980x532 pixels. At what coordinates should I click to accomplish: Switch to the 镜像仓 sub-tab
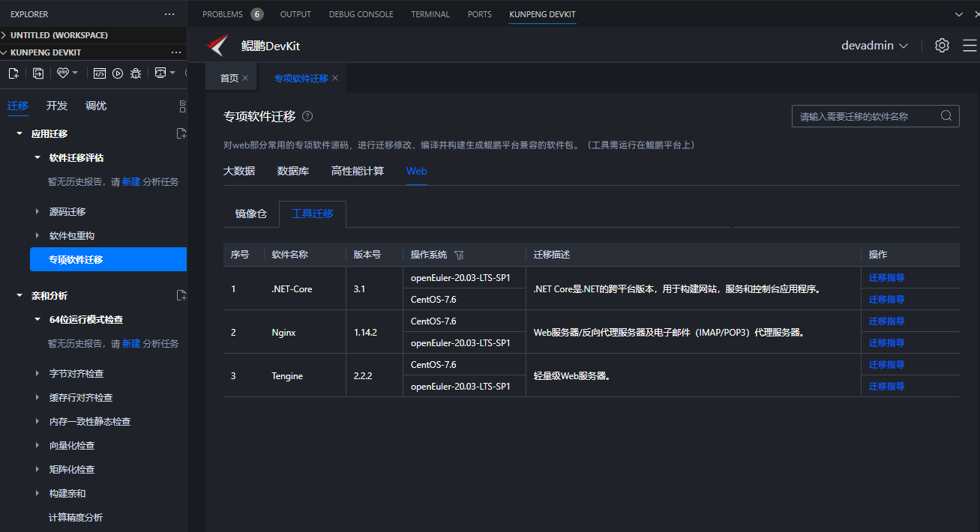(x=251, y=214)
